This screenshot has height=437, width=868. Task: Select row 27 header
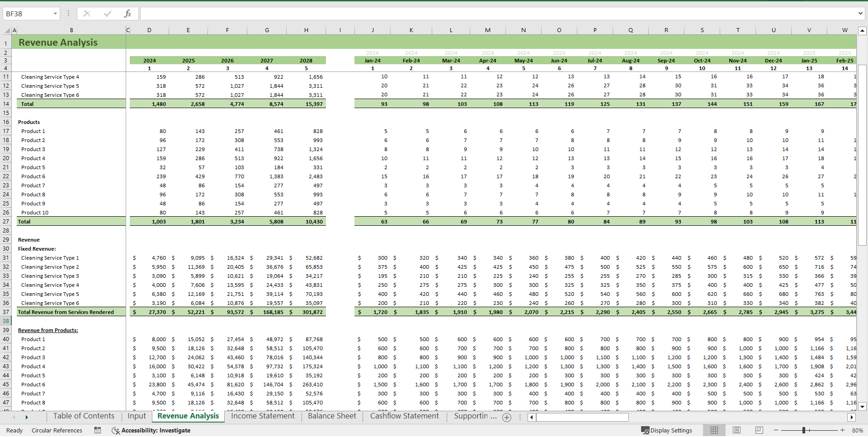(6, 222)
